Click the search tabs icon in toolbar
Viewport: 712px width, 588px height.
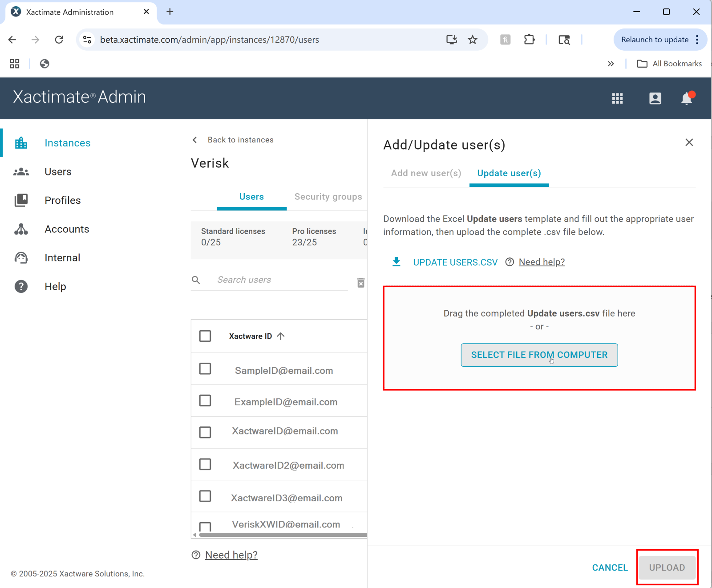(564, 40)
